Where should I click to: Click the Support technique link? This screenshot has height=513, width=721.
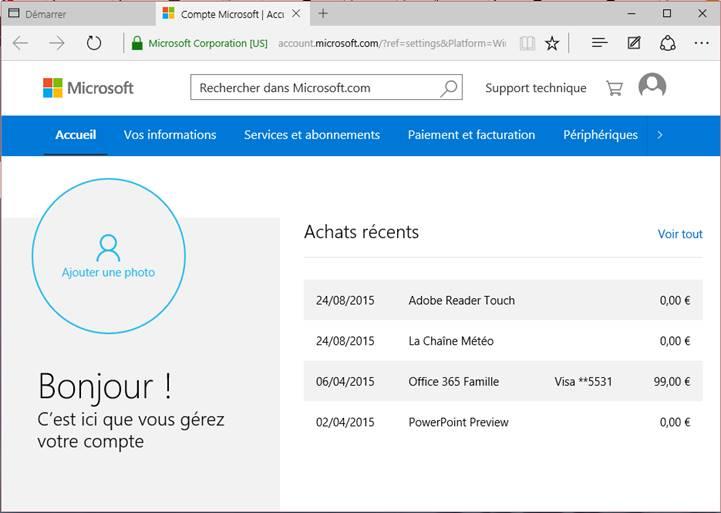(536, 88)
